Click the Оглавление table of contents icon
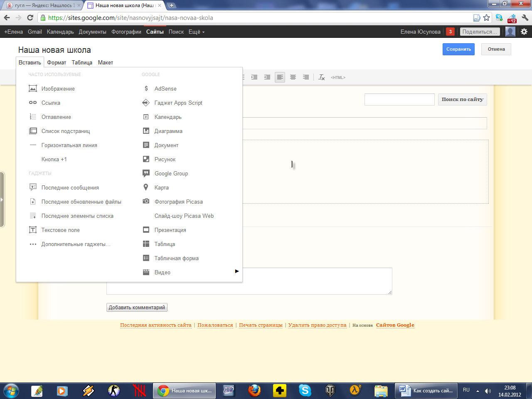The image size is (532, 399). click(33, 117)
